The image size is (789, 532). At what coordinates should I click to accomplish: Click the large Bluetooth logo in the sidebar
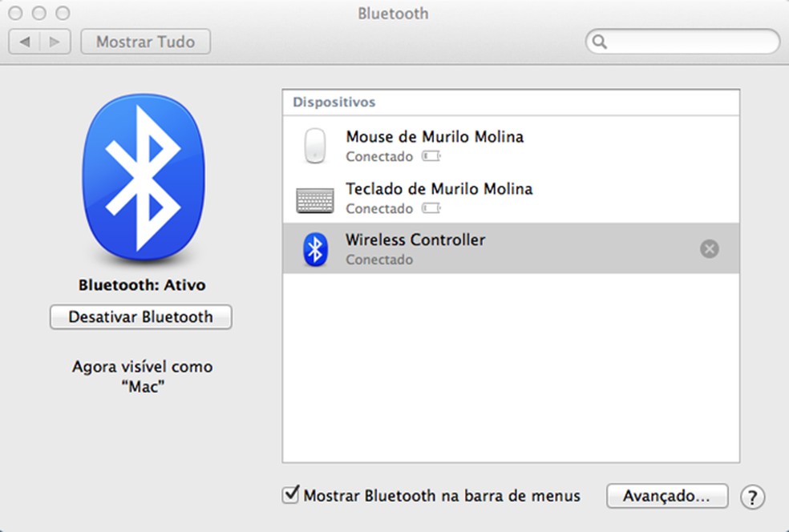[143, 175]
